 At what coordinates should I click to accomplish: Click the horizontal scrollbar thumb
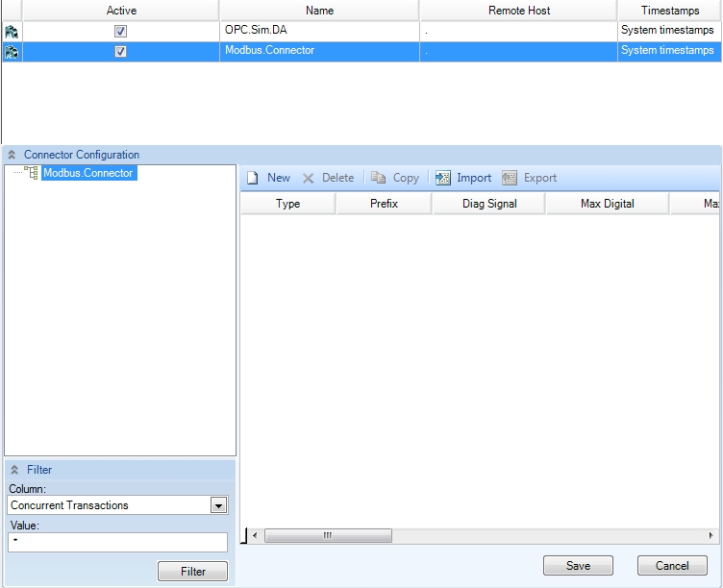pos(328,535)
